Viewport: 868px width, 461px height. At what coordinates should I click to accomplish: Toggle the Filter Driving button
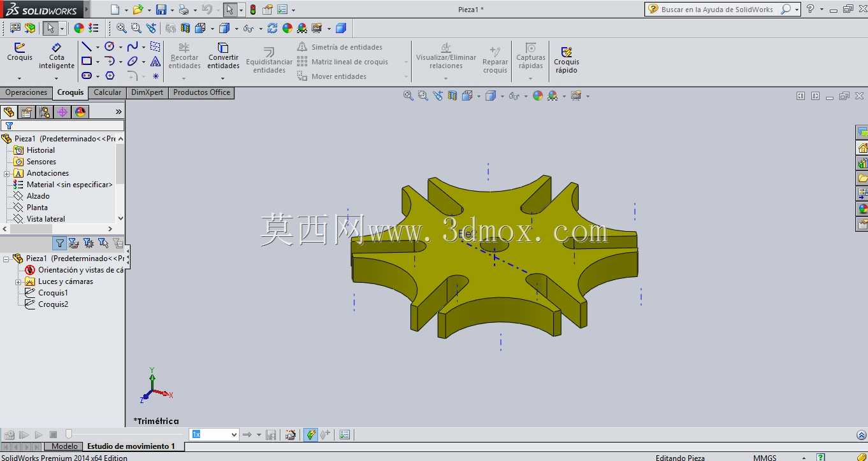(x=89, y=243)
